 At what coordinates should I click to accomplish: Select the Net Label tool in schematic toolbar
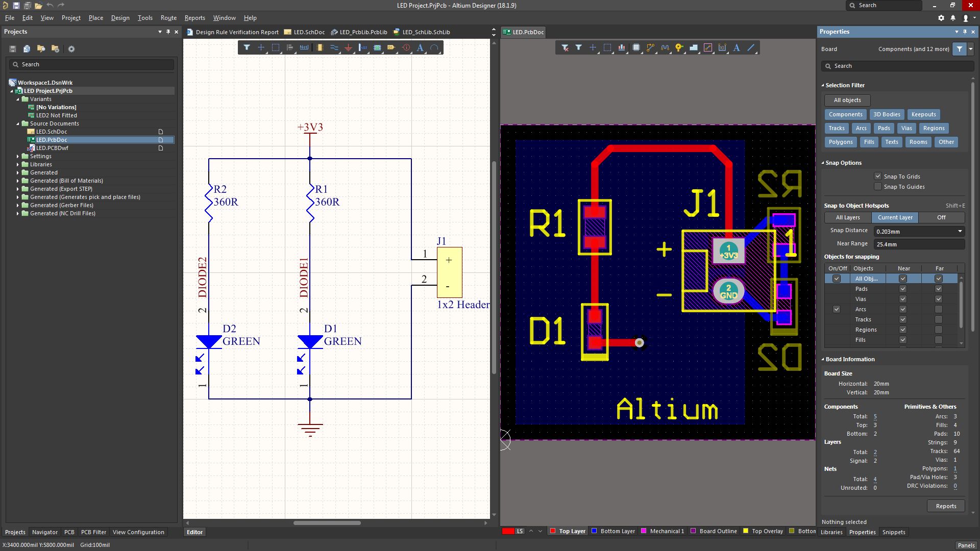[304, 47]
